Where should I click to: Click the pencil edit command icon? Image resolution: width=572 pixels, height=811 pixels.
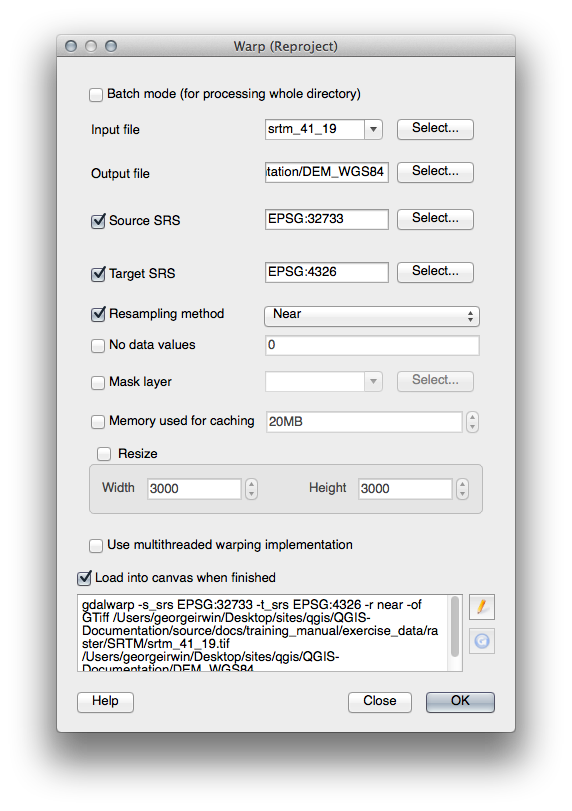coord(481,607)
